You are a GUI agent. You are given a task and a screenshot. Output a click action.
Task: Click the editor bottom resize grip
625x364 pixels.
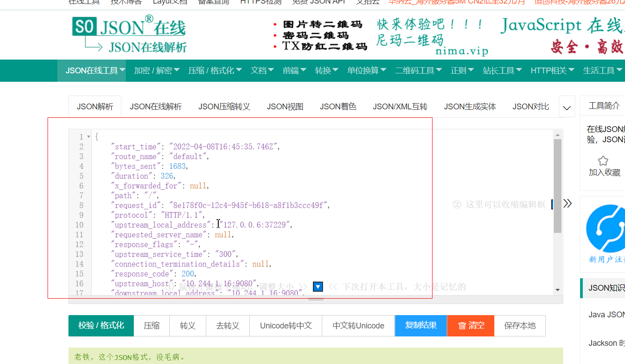click(x=316, y=299)
